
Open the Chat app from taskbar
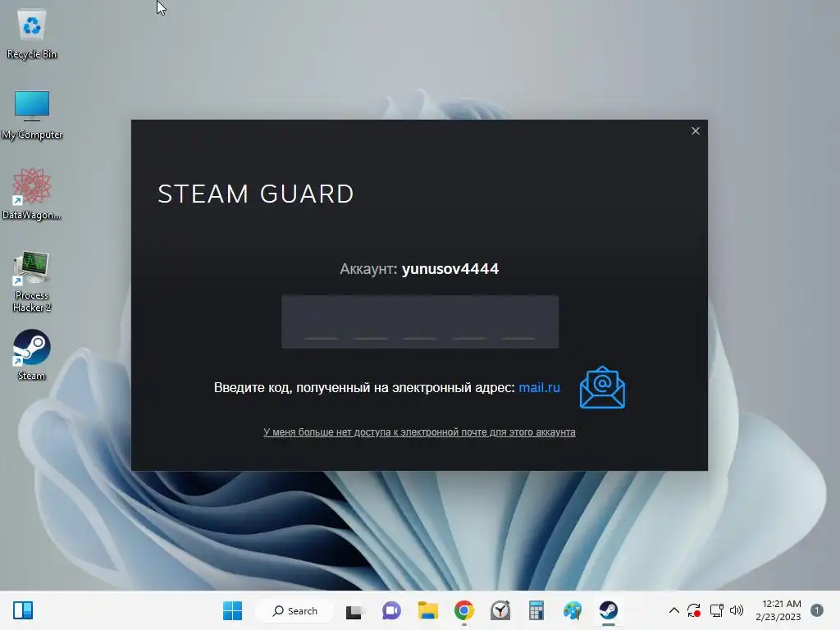391,610
